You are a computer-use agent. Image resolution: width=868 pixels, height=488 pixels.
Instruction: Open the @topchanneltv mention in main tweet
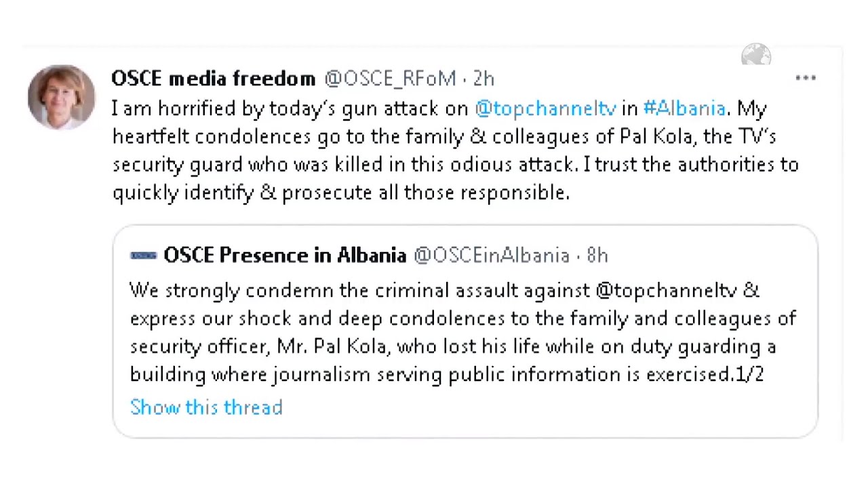[545, 108]
